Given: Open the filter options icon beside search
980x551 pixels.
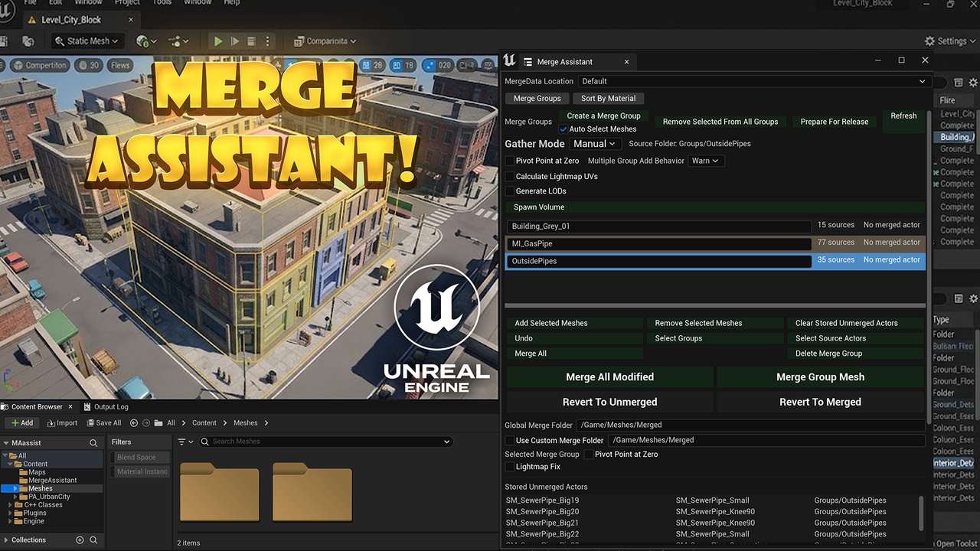Looking at the screenshot, I should click(x=185, y=442).
